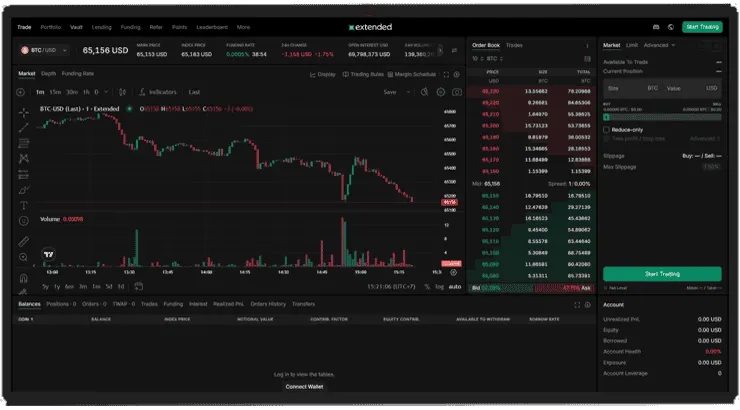This screenshot has height=410, width=740.
Task: Select the patterns drawing tool
Action: 24,159
